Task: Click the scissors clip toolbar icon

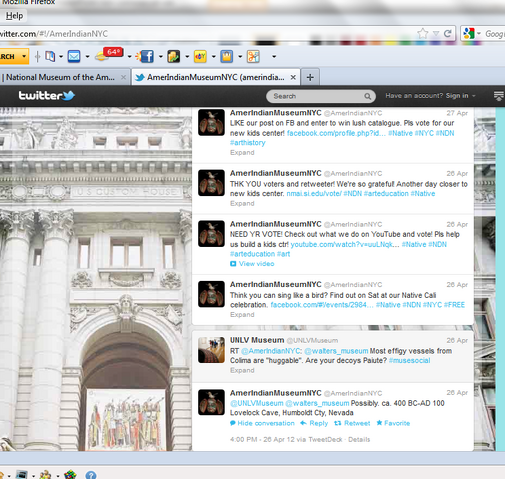Action: (253, 56)
